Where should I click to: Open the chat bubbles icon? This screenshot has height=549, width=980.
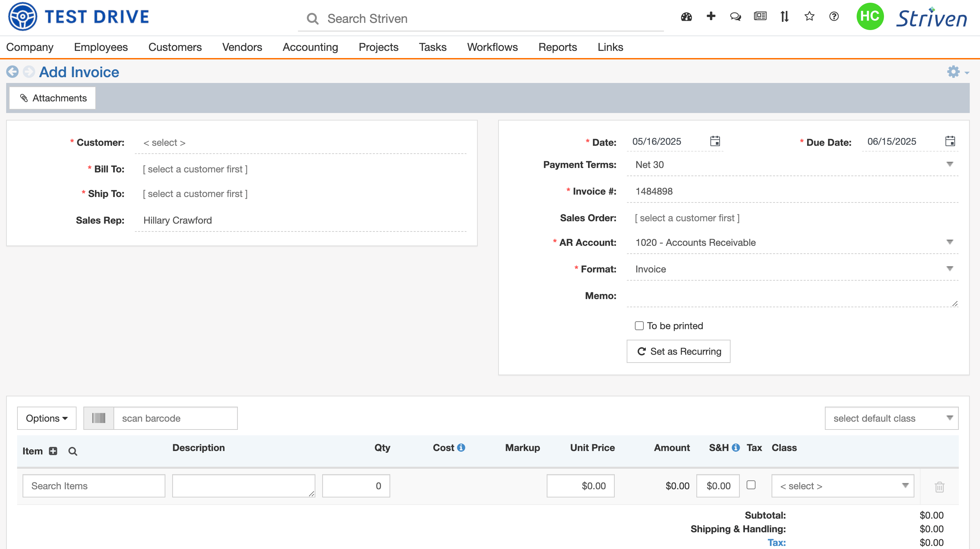pyautogui.click(x=735, y=17)
